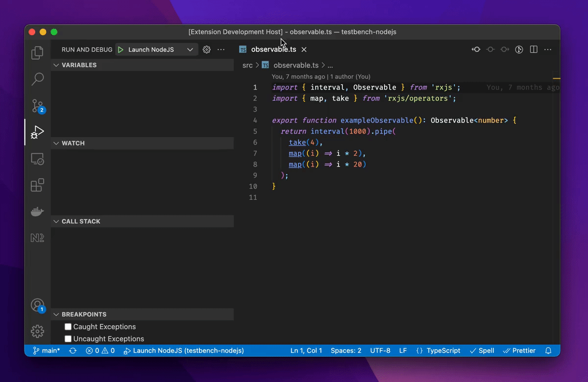The width and height of the screenshot is (588, 382).
Task: Click the map call on line 7
Action: (x=295, y=154)
